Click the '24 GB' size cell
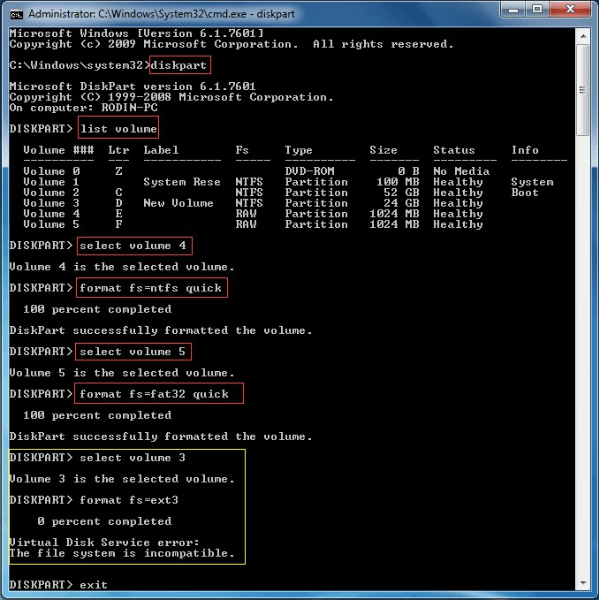The image size is (599, 601). tap(401, 203)
